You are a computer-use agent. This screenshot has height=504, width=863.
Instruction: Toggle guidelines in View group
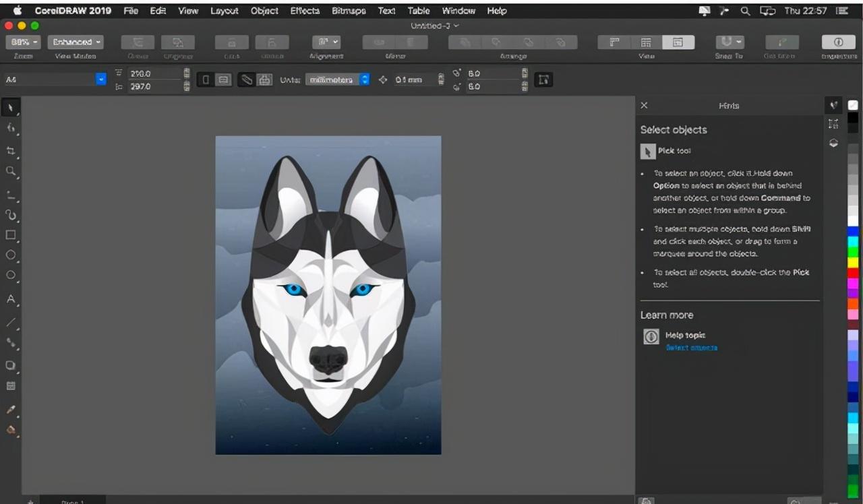click(x=678, y=42)
